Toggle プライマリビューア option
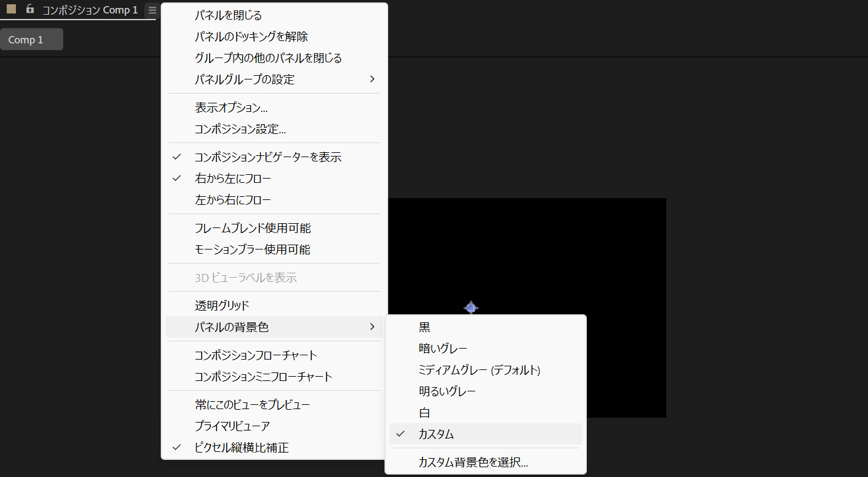 [x=274, y=426]
